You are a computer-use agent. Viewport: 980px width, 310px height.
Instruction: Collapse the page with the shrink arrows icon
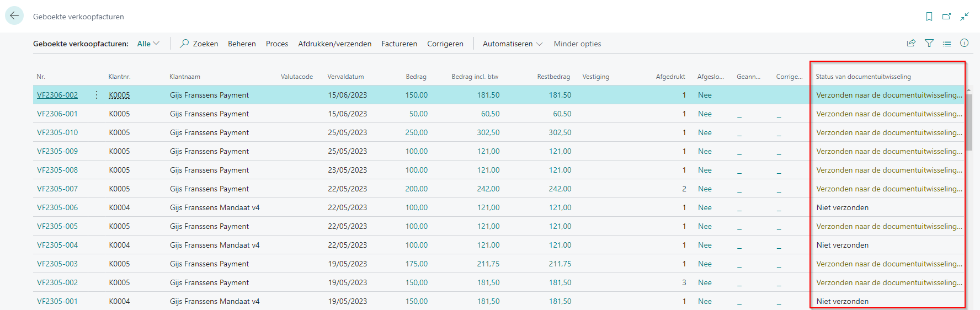click(x=965, y=17)
